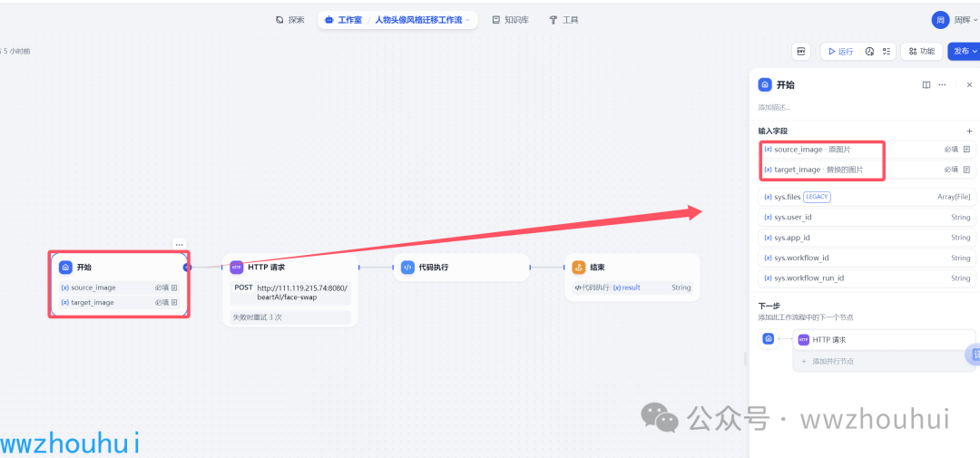The width and height of the screenshot is (980, 458).
Task: Add an input field with the plus icon
Action: click(969, 131)
